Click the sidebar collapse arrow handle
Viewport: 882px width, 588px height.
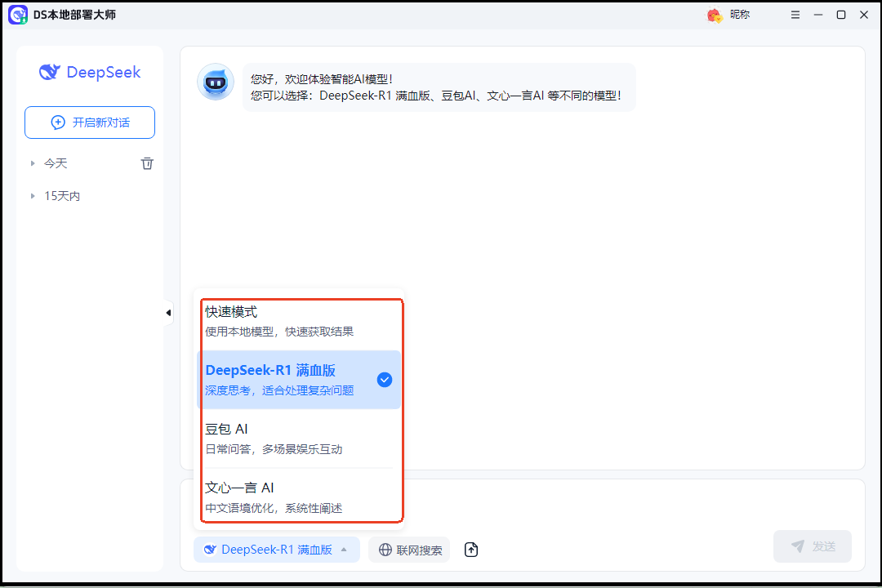click(168, 312)
